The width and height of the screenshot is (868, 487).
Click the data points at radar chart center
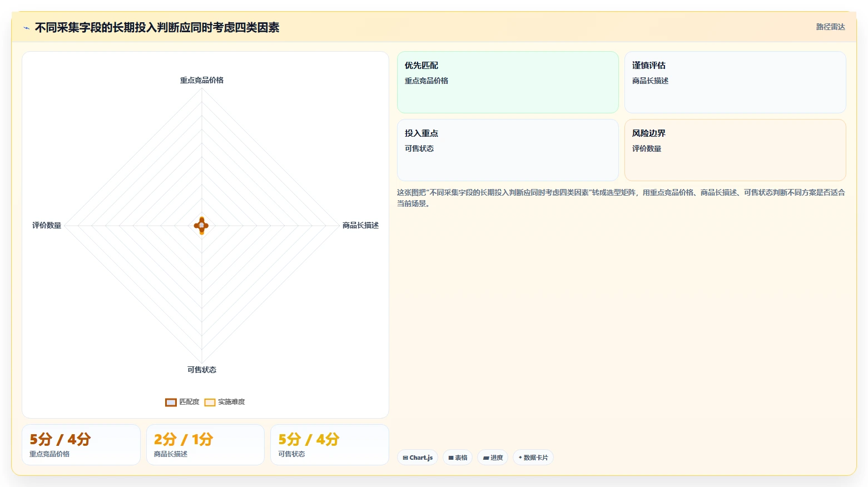[x=201, y=225]
